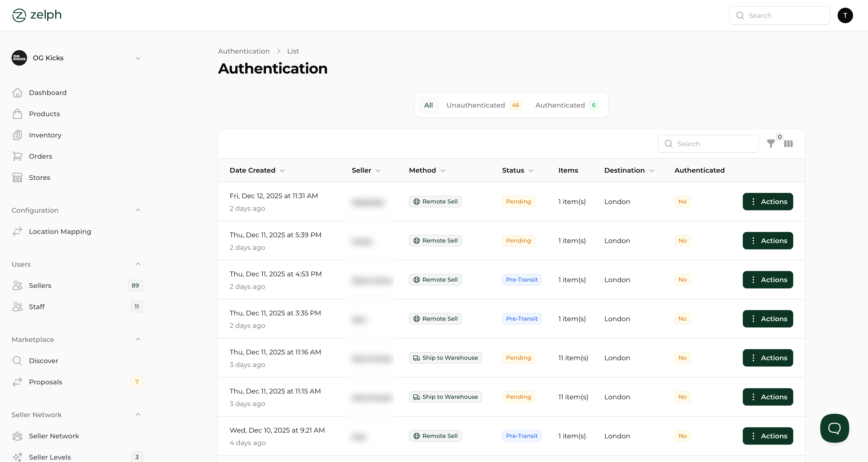
Task: Click the Authentication breadcrumb link
Action: pyautogui.click(x=244, y=51)
